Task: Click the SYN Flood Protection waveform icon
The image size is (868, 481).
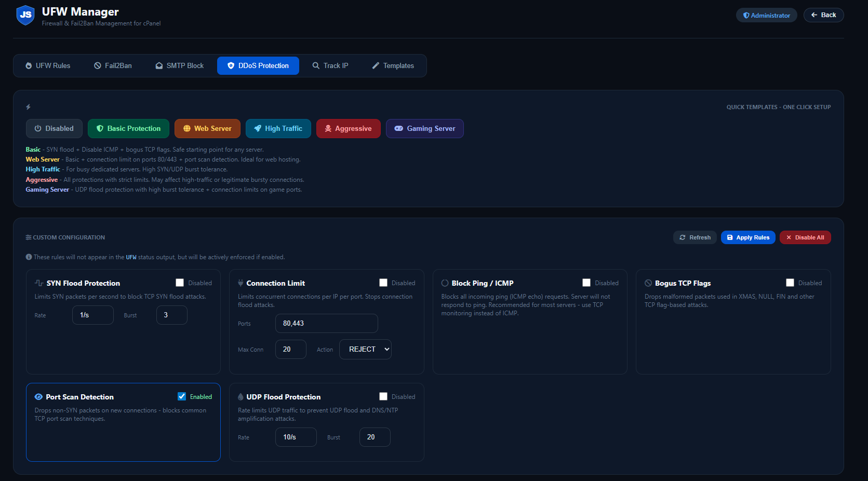Action: pos(39,283)
